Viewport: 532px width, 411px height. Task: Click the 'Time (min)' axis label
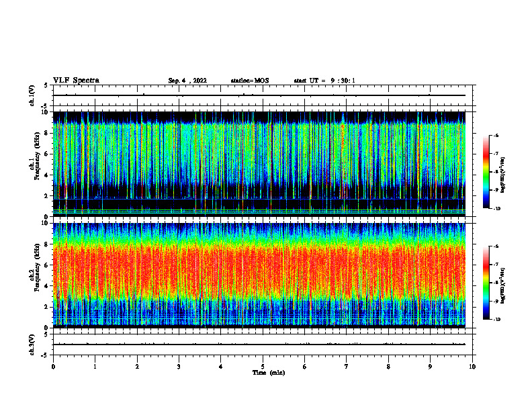269,373
